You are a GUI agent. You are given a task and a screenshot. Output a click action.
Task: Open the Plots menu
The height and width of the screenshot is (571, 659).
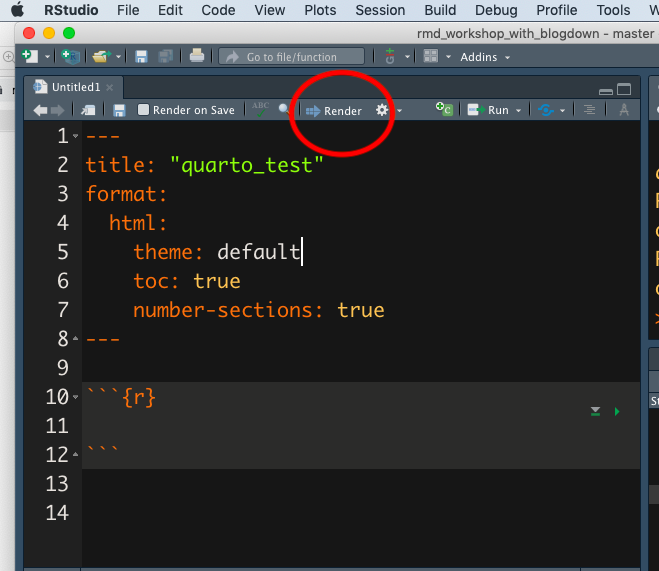point(320,10)
